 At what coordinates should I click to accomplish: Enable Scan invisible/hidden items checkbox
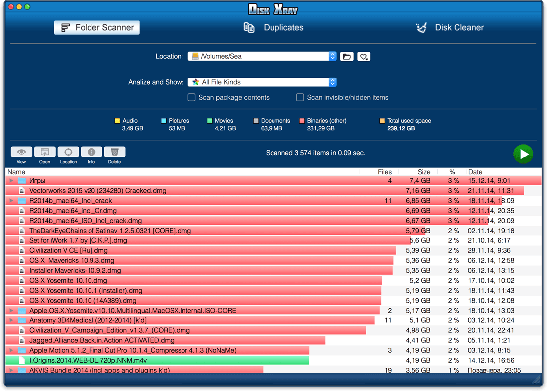click(300, 97)
